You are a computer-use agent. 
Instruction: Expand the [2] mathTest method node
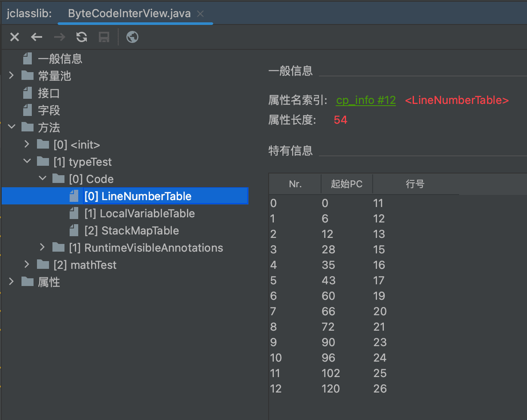tap(27, 265)
